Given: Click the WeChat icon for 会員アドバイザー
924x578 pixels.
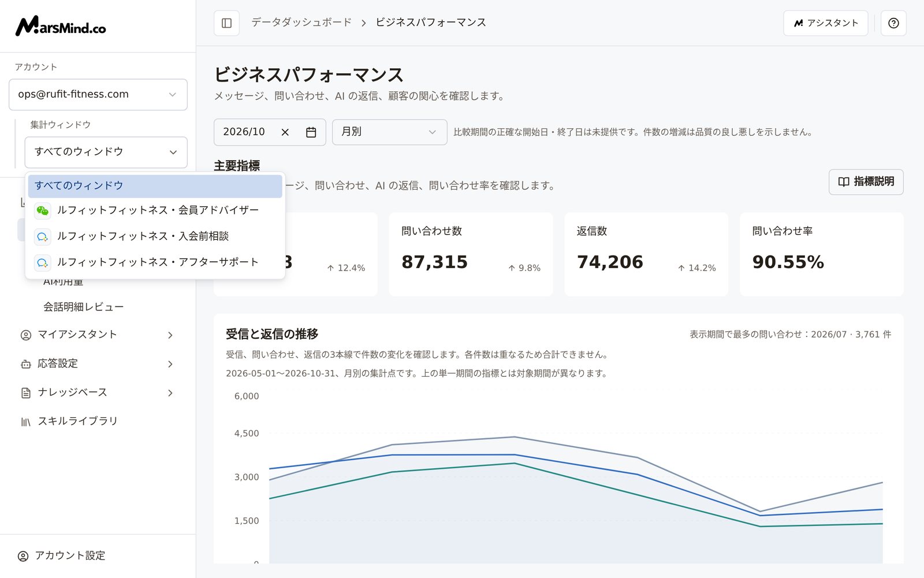Looking at the screenshot, I should click(42, 210).
